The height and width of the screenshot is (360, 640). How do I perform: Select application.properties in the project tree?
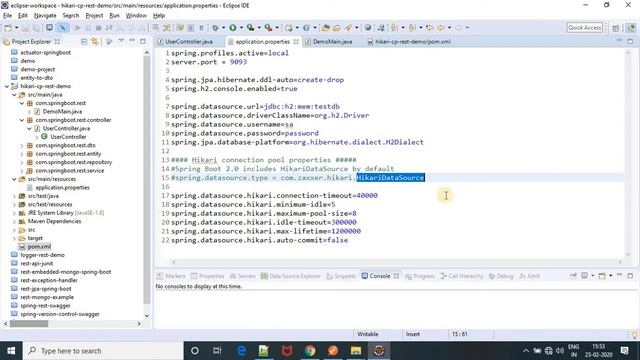62,188
